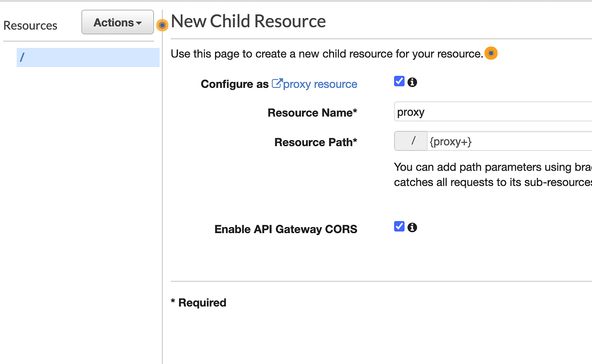Disable the Enable API Gateway CORS checkbox
592x364 pixels.
(x=399, y=227)
